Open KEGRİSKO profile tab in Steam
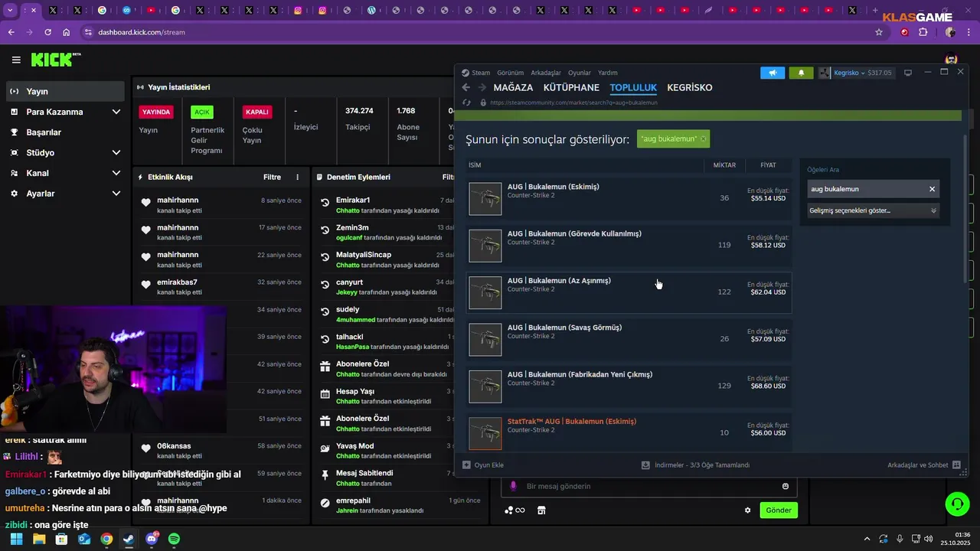The image size is (980, 551). 690,88
